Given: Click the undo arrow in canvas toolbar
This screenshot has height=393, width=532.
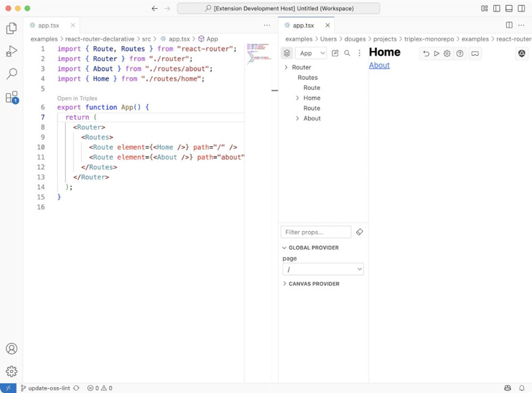Looking at the screenshot, I should (426, 54).
